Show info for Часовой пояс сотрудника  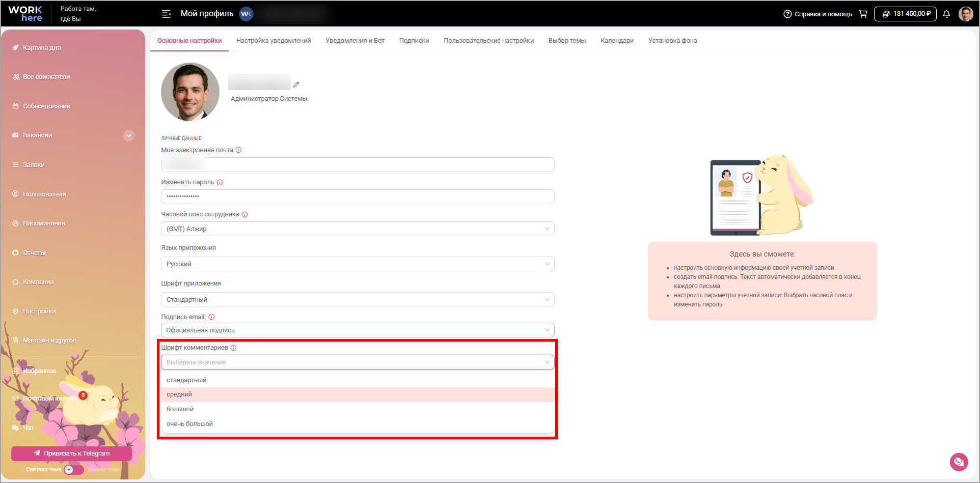click(x=245, y=214)
